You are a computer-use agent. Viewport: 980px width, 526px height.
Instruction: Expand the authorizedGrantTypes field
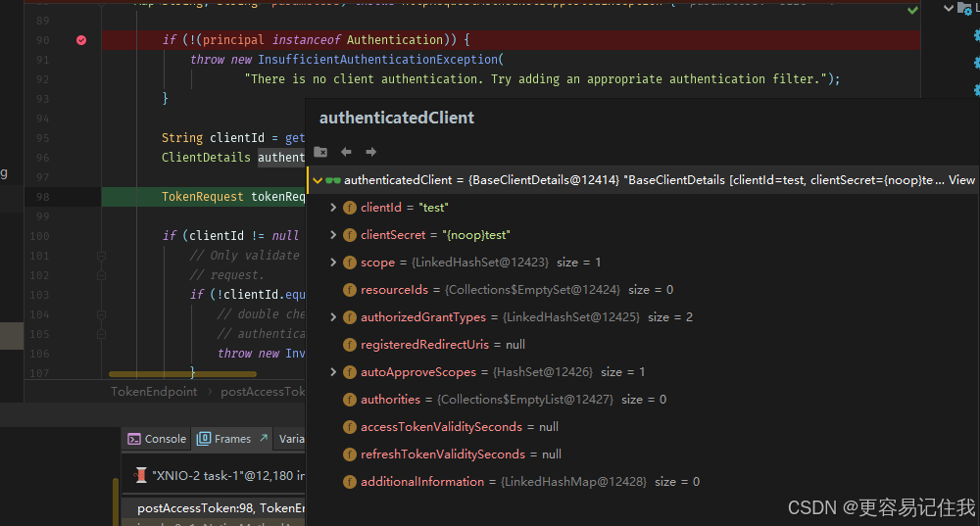333,317
